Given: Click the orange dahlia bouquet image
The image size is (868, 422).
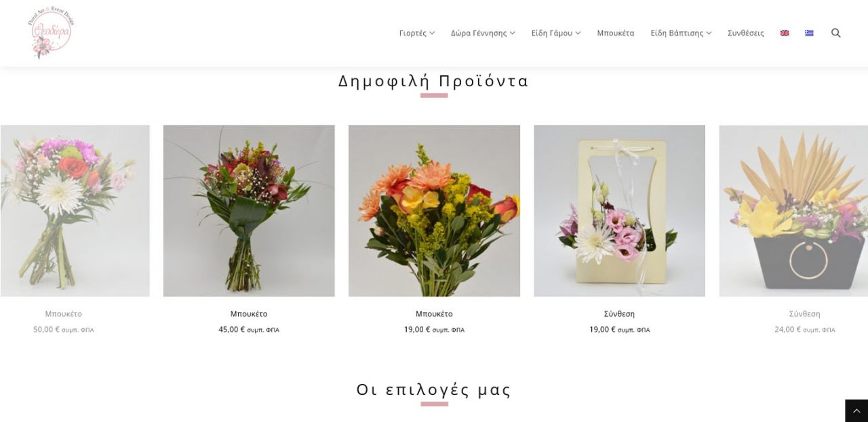Looking at the screenshot, I should pos(434,210).
